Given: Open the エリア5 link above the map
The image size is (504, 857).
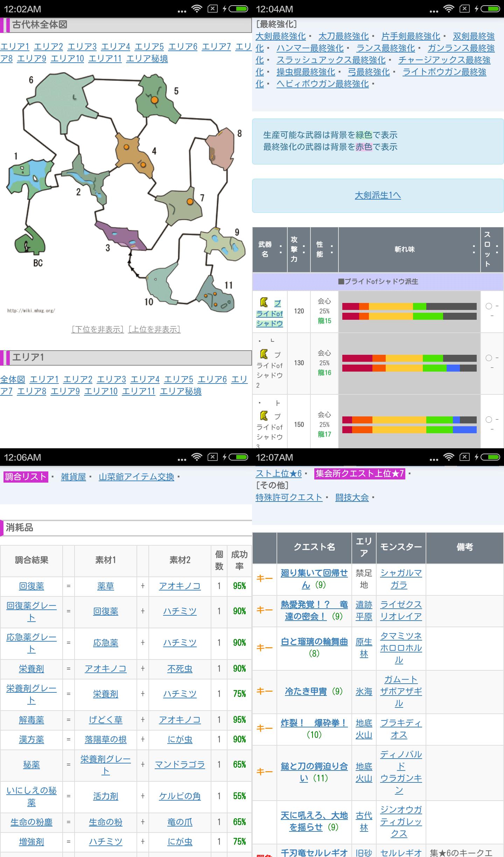Looking at the screenshot, I should point(149,47).
